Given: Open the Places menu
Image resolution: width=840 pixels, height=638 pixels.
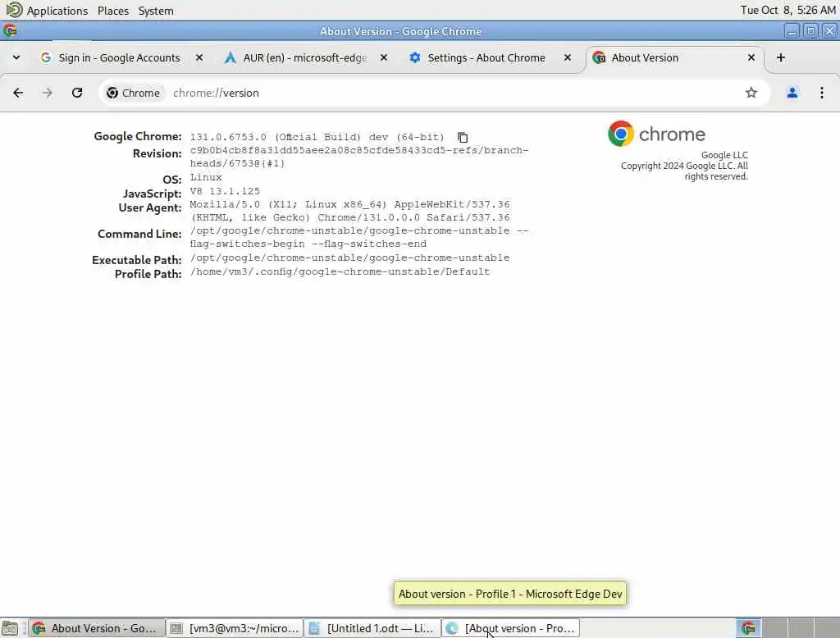Looking at the screenshot, I should (113, 11).
